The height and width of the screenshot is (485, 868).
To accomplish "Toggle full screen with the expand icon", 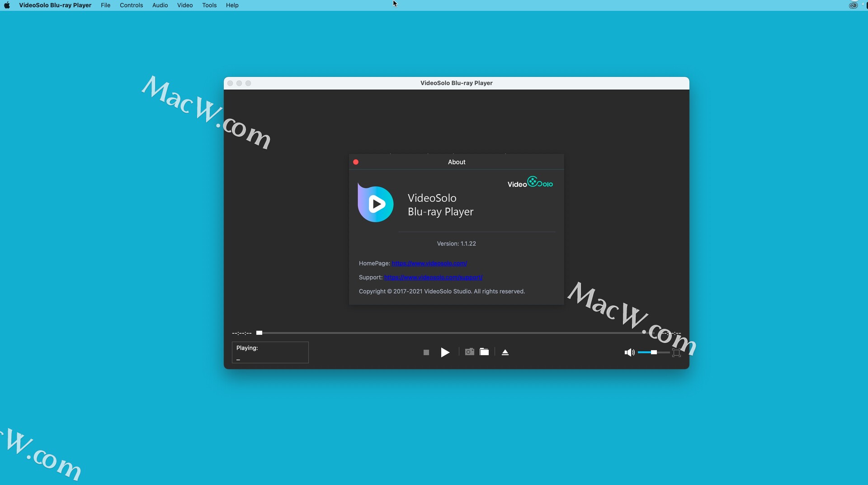I will [x=676, y=353].
